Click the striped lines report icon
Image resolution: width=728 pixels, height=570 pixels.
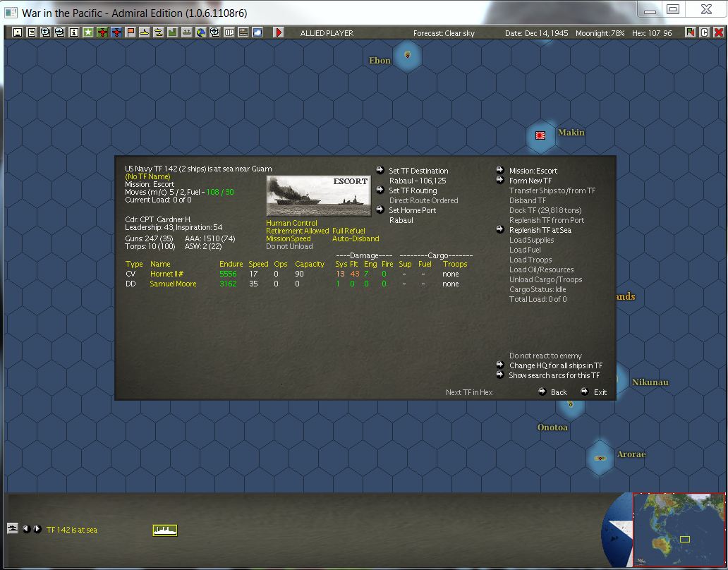243,32
